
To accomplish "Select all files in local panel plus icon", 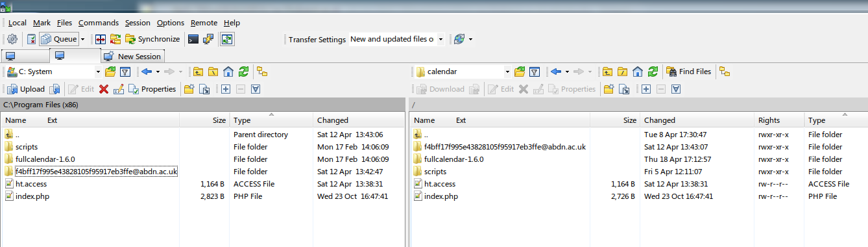I will (x=226, y=89).
